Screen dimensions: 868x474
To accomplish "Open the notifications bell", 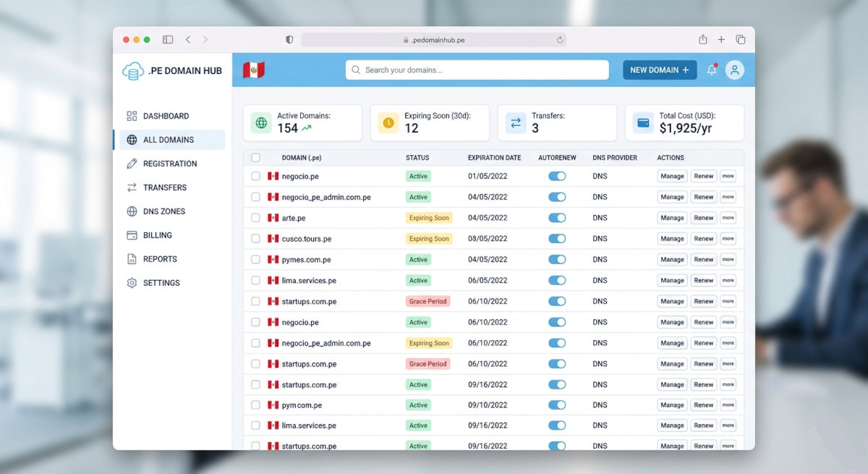I will tap(712, 70).
